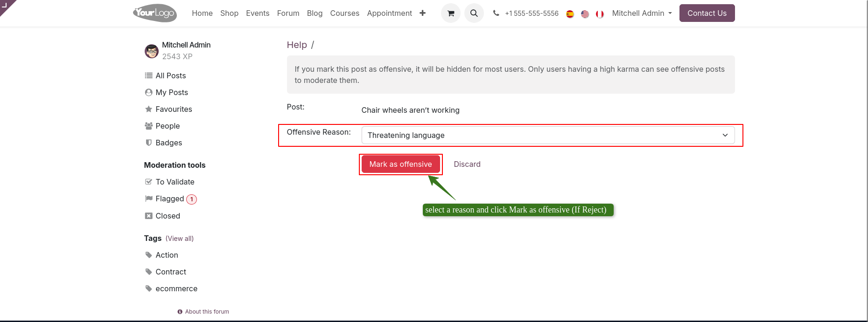Click the plus icon after Appointment
This screenshot has height=322, width=868.
tap(422, 13)
